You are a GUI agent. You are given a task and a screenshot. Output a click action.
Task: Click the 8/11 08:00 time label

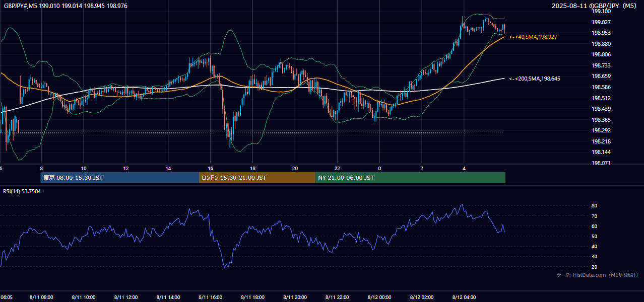[x=42, y=297]
